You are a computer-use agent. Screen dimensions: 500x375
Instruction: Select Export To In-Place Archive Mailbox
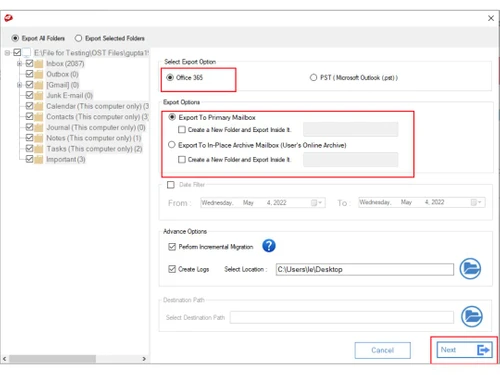[172, 145]
